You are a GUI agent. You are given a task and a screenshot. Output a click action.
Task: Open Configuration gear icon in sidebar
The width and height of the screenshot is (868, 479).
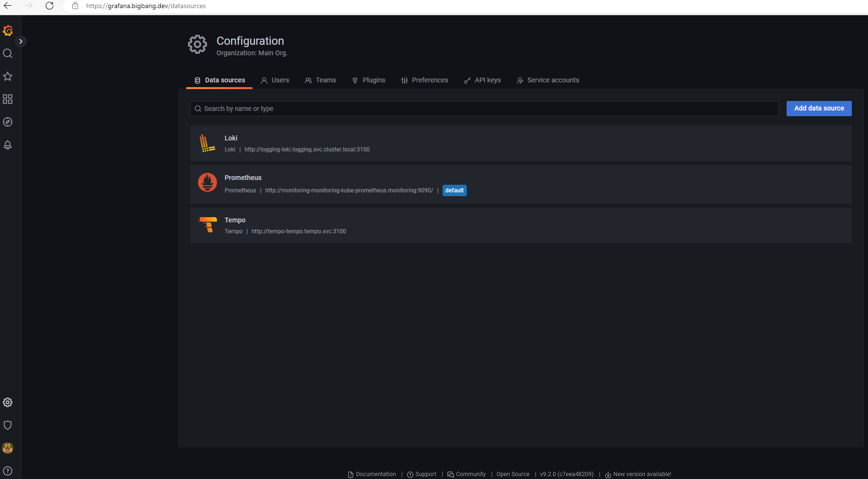click(8, 402)
